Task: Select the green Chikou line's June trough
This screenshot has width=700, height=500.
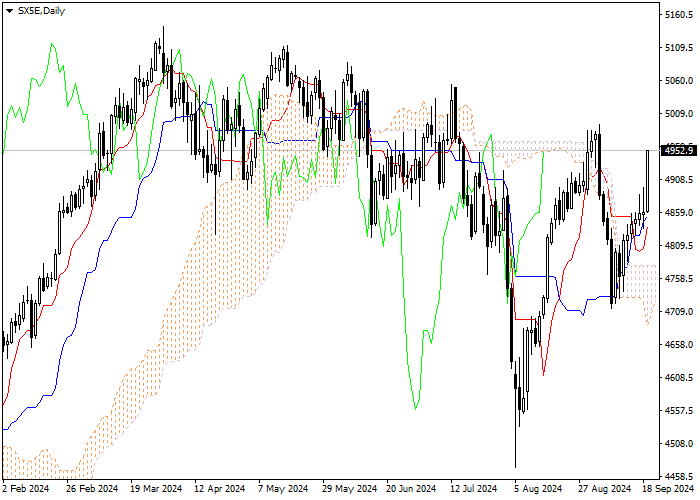Action: pyautogui.click(x=416, y=408)
